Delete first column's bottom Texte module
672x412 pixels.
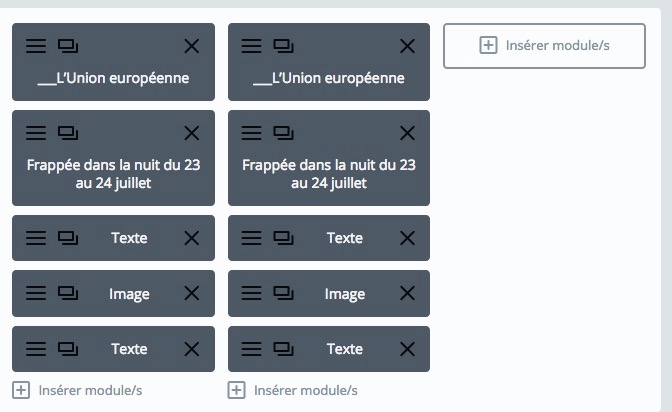192,349
